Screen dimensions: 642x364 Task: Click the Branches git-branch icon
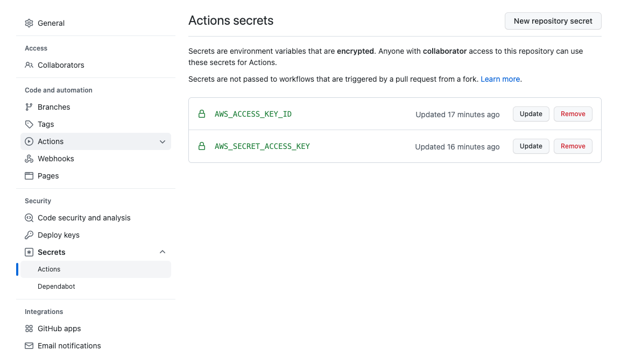pos(29,107)
